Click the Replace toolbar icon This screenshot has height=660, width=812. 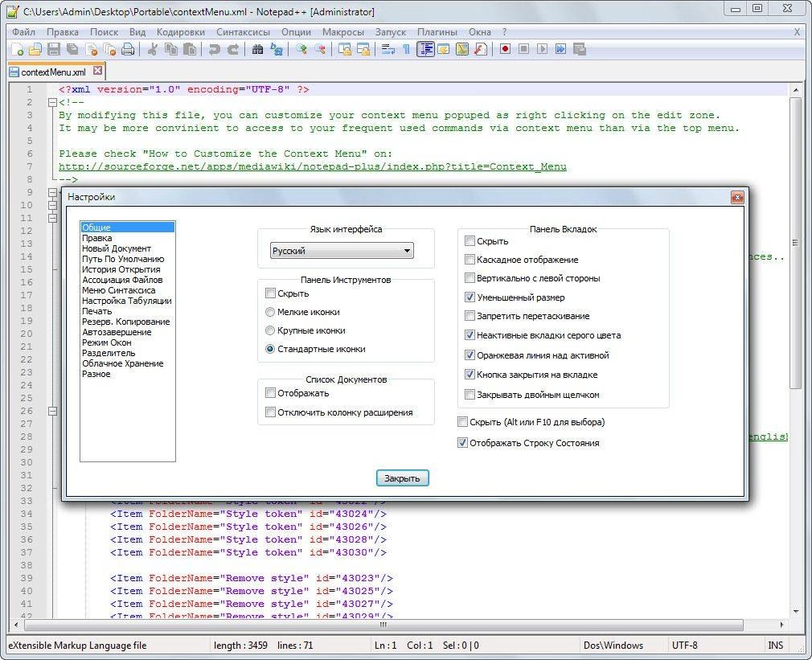point(277,50)
